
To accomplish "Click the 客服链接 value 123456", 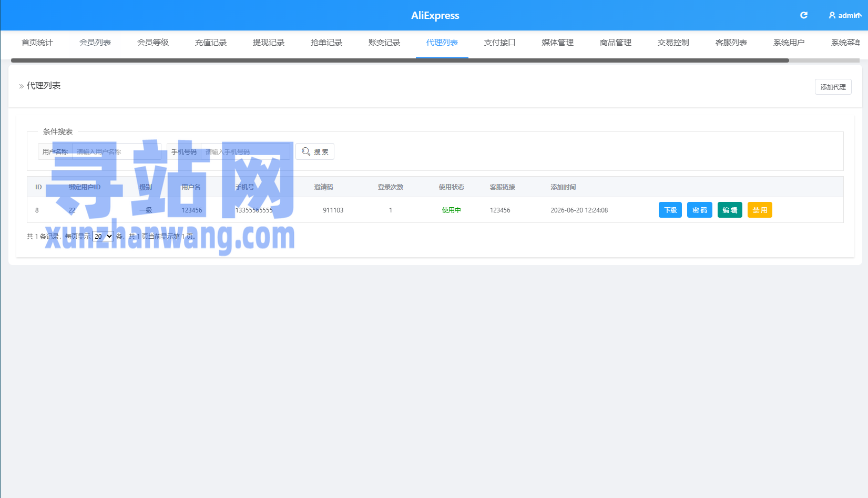I will coord(500,210).
